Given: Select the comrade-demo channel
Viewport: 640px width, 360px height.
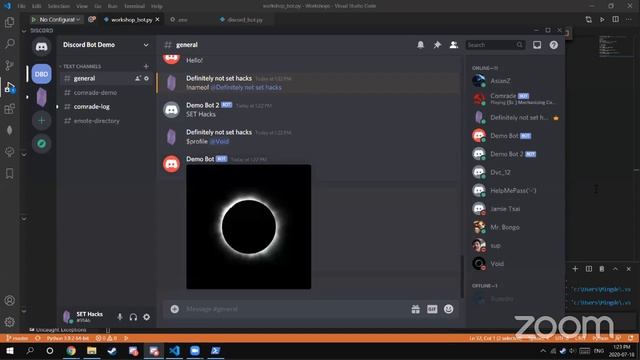Looking at the screenshot, I should point(107,93).
